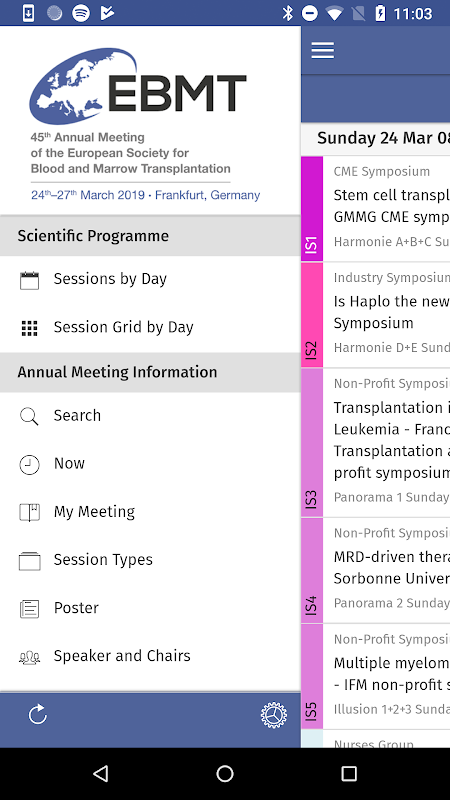The height and width of the screenshot is (800, 450).
Task: Open the IS2 Industry Symposium session
Action: coord(376,315)
